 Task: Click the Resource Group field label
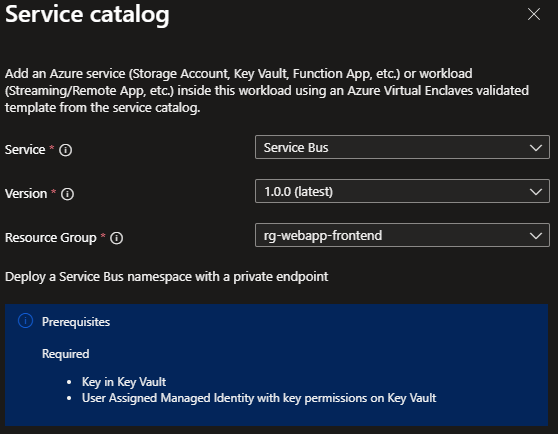[x=51, y=238]
